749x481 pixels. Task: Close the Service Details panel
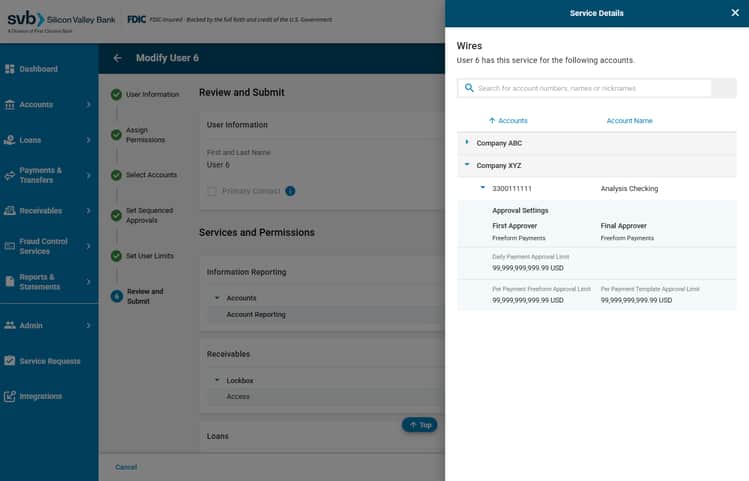pyautogui.click(x=735, y=13)
